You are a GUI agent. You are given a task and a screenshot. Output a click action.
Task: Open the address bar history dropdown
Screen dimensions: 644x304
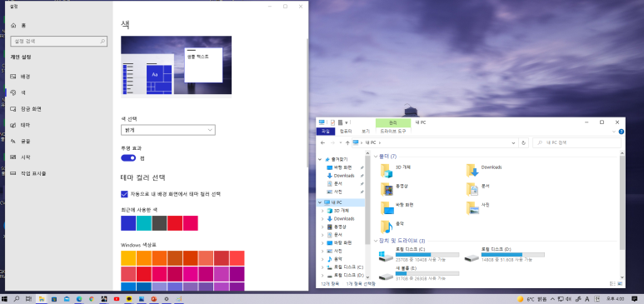pyautogui.click(x=513, y=143)
